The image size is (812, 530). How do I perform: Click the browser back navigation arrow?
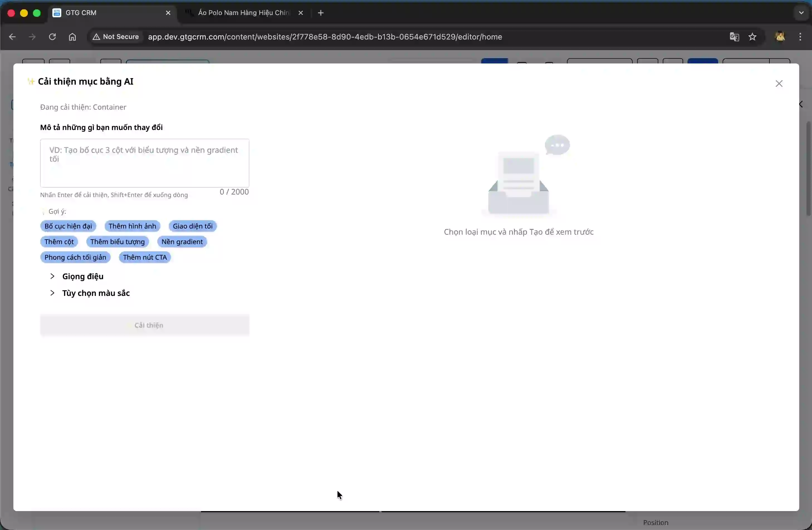(12, 37)
